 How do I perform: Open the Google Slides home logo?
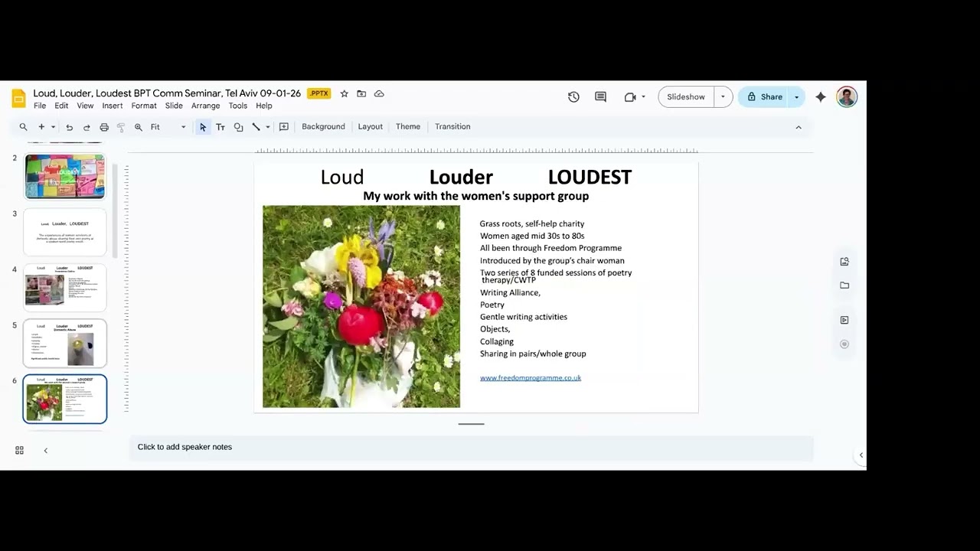18,99
